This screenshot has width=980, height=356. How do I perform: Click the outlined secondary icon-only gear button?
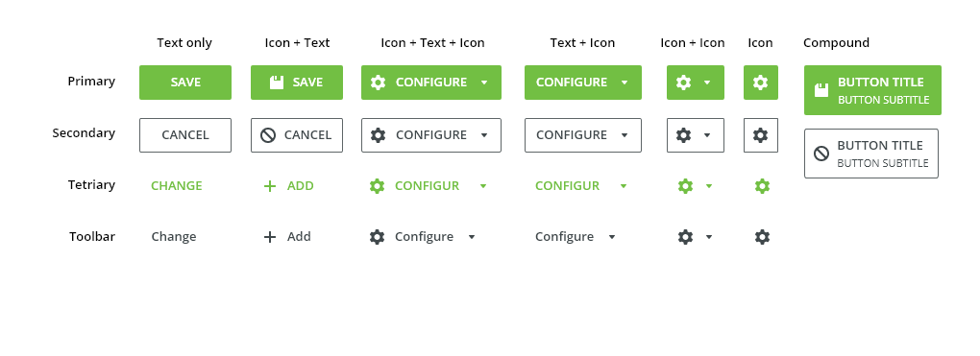coord(761,135)
